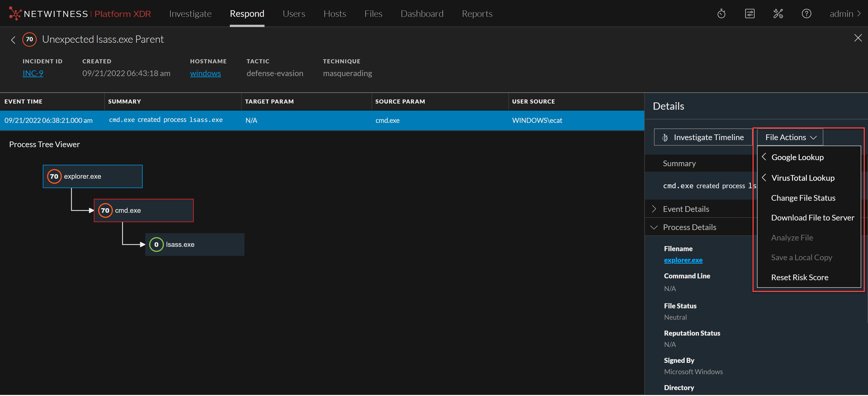This screenshot has height=396, width=868.
Task: Open the help question mark icon
Action: click(807, 13)
